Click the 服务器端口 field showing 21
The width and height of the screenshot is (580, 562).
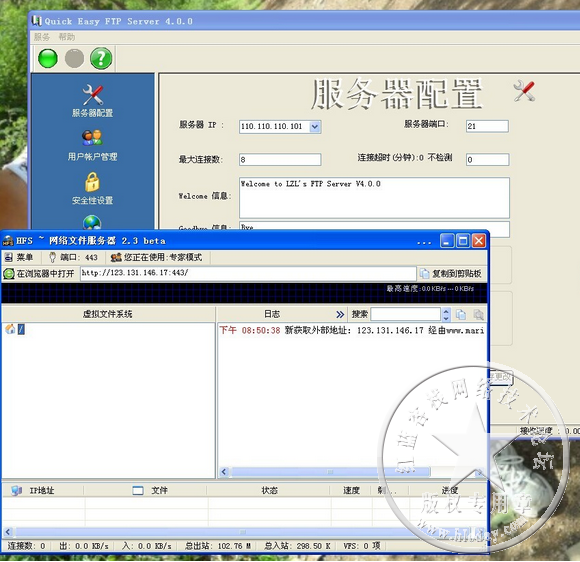click(487, 126)
